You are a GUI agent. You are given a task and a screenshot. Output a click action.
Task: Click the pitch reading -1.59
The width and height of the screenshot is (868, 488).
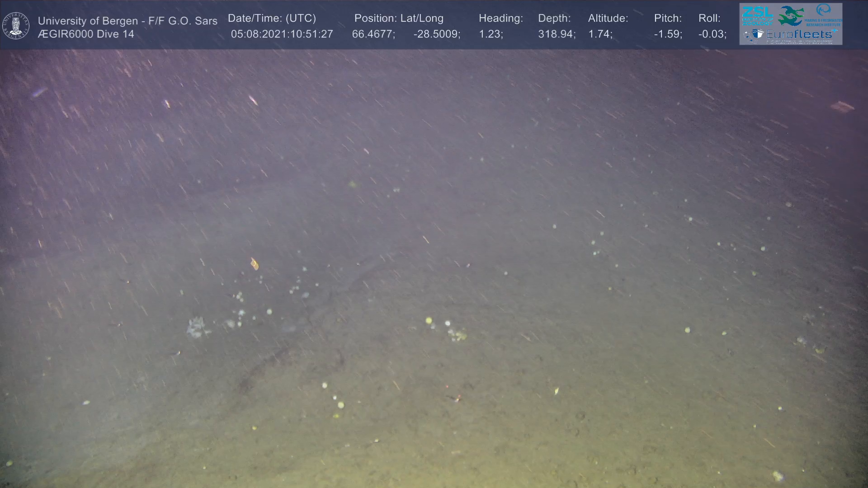[668, 34]
